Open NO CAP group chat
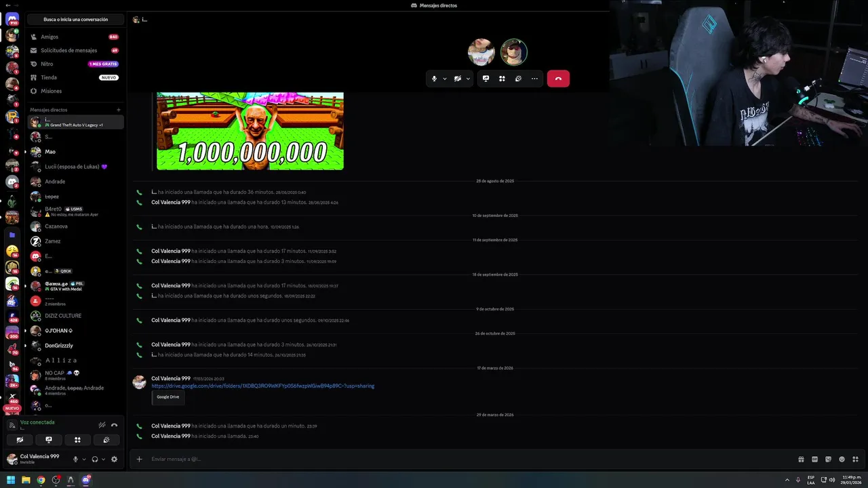The width and height of the screenshot is (868, 488). [75, 375]
